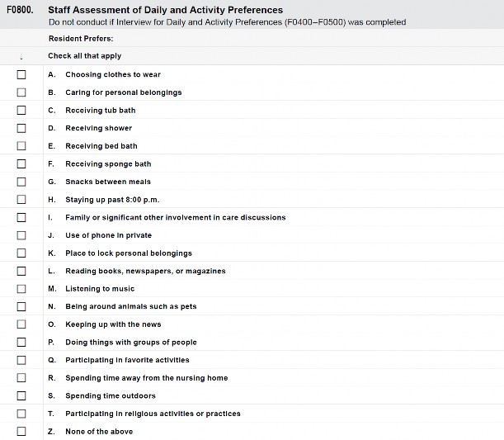Enable 'Place to lock personal belongings' checkbox

pyautogui.click(x=21, y=253)
